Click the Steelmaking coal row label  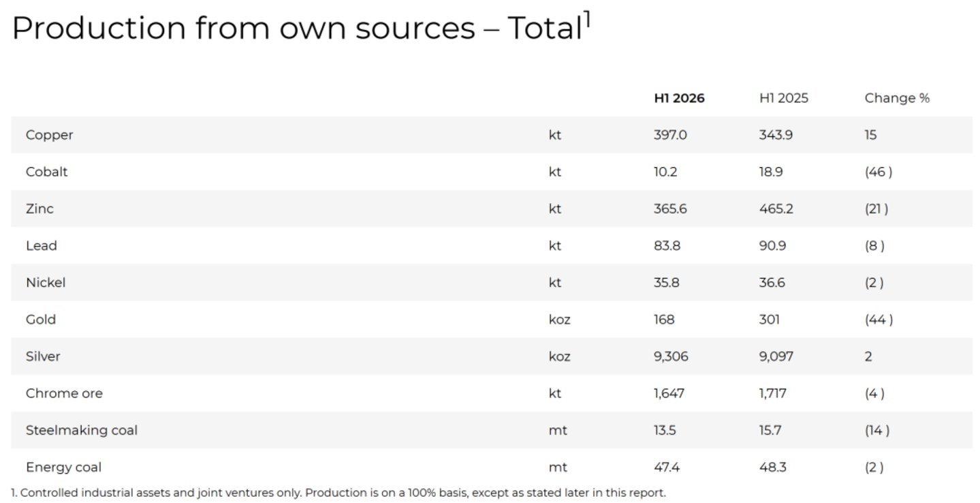point(82,430)
